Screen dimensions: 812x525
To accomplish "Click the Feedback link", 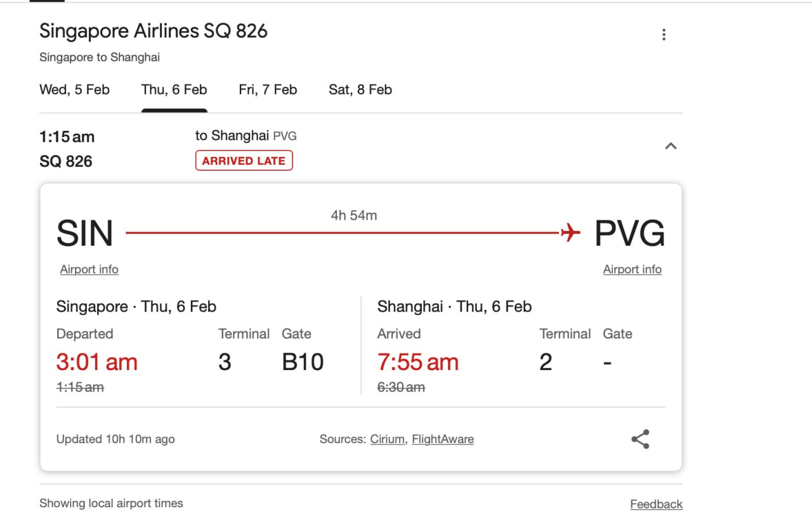I will [656, 503].
